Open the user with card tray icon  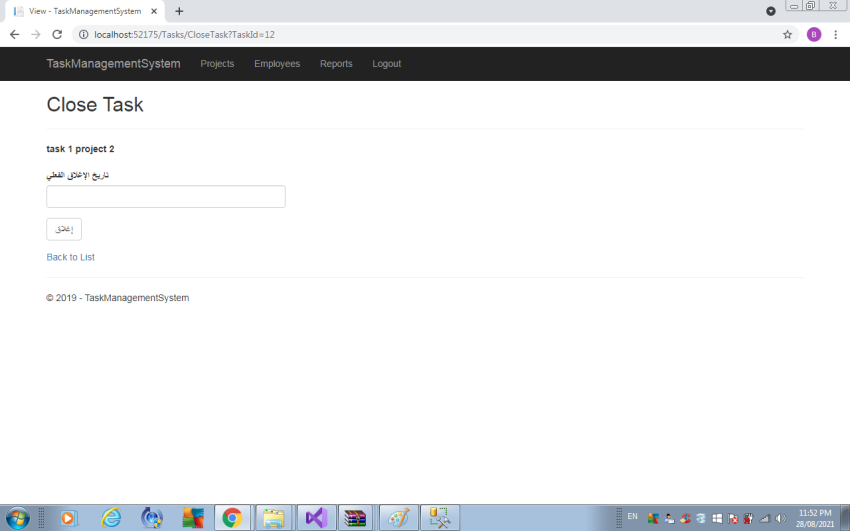point(669,519)
